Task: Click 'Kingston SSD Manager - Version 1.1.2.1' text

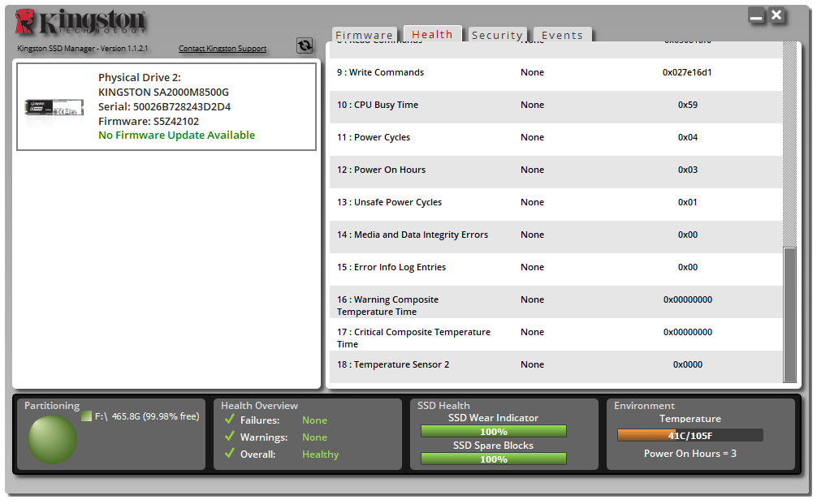Action: coord(82,49)
